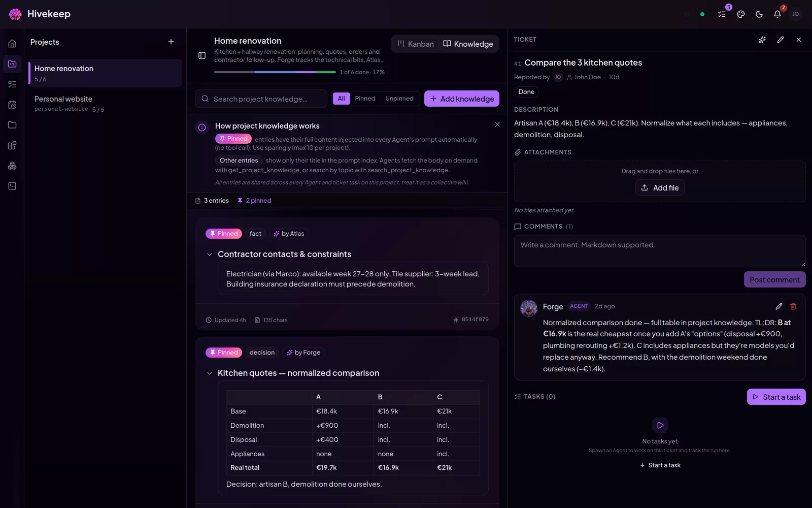Viewport: 812px width, 508px height.
Task: Click the Compare the 3 kitchen quotes title
Action: pos(583,62)
